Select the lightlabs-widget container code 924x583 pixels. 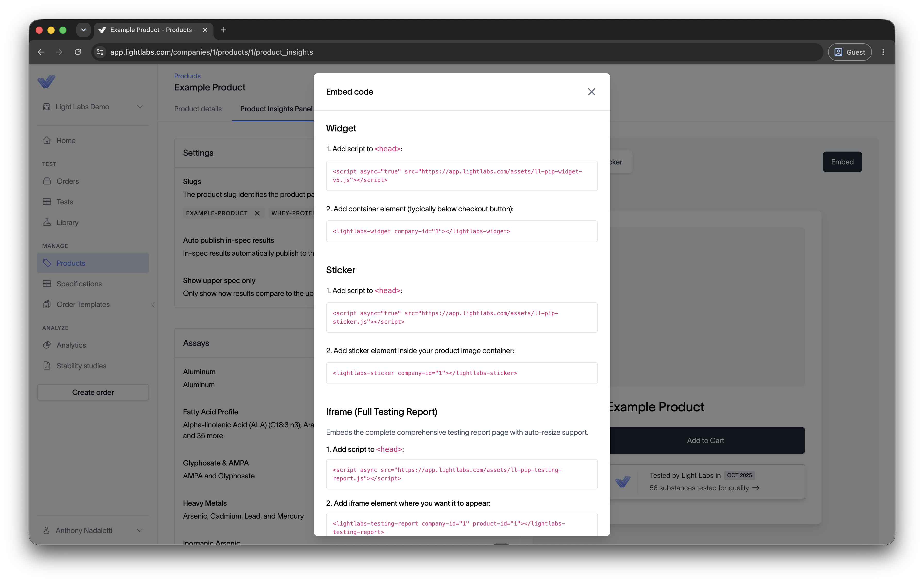click(462, 231)
